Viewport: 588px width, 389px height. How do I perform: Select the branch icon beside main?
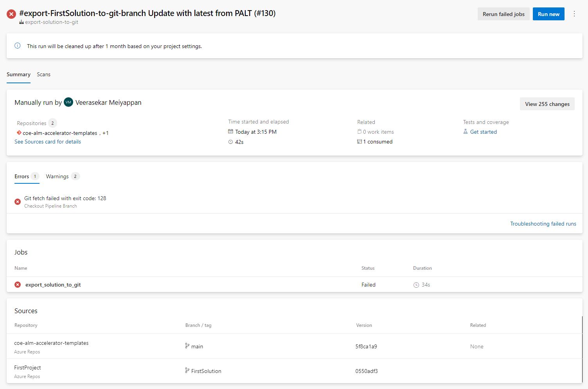[187, 346]
